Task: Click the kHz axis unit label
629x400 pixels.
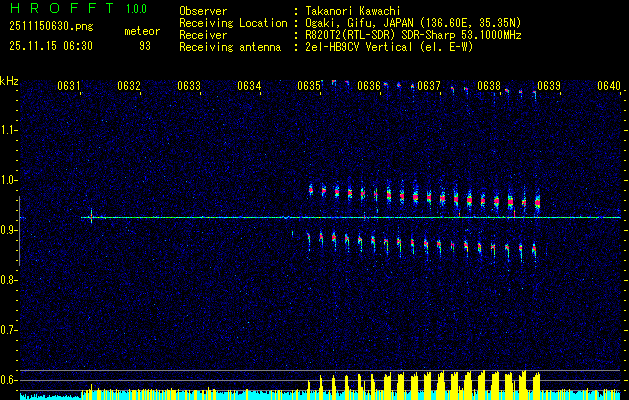Action: (x=9, y=80)
